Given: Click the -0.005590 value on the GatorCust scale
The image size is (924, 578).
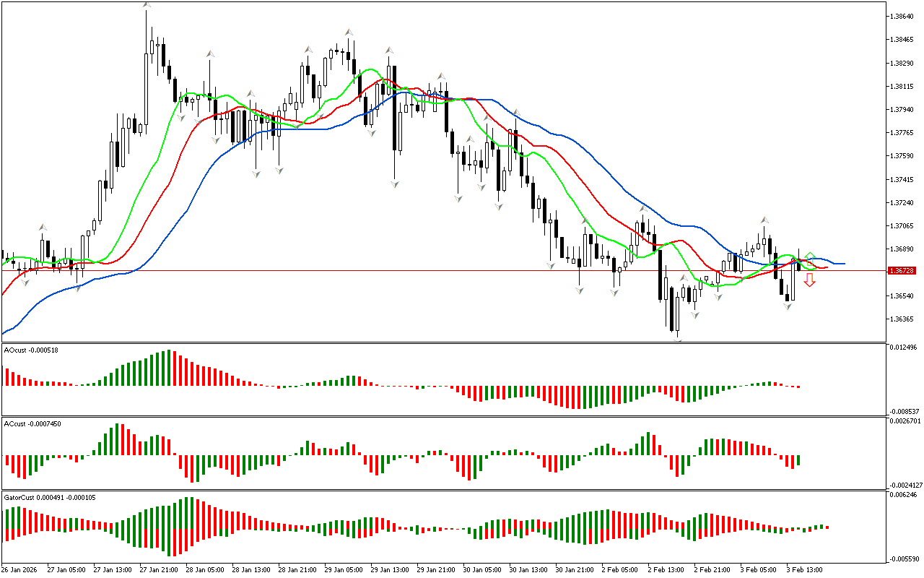Looking at the screenshot, I should 905,559.
